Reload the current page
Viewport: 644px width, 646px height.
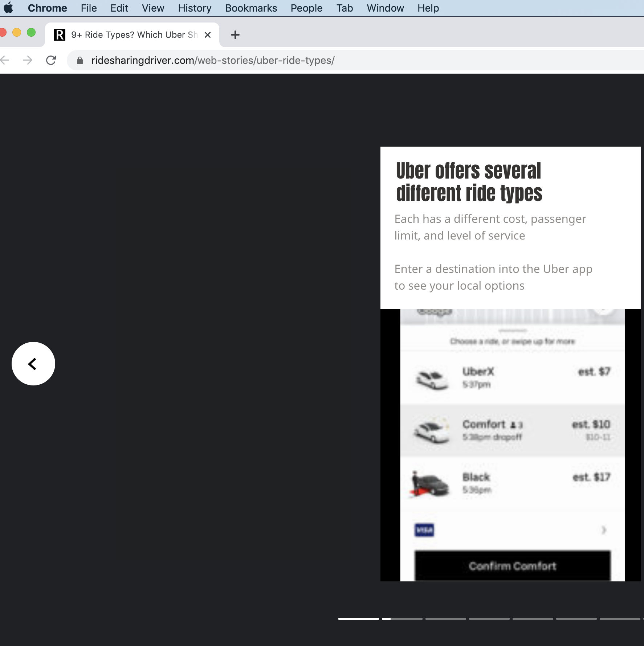[x=51, y=60]
